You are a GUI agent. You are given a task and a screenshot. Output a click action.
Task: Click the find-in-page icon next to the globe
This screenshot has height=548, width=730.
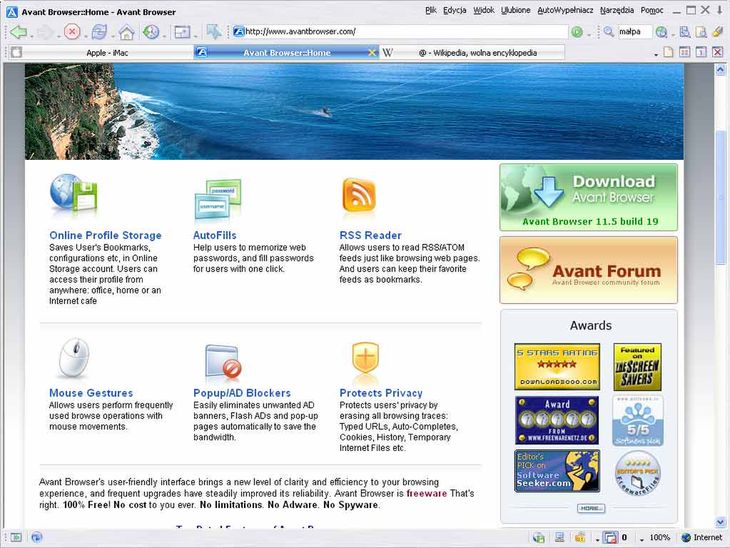pos(685,32)
